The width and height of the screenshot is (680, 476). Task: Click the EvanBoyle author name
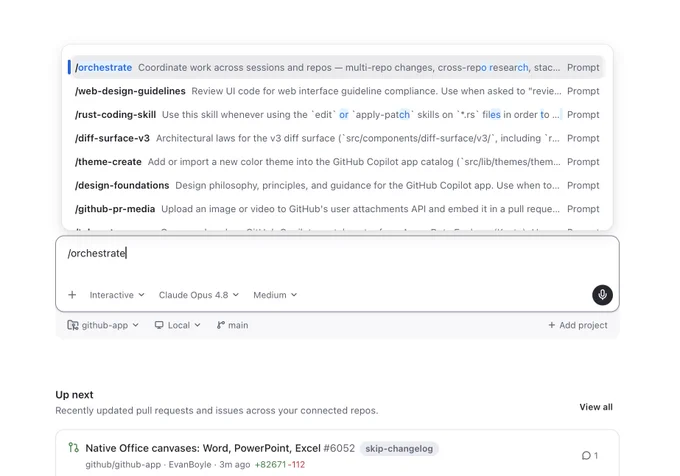coord(190,464)
